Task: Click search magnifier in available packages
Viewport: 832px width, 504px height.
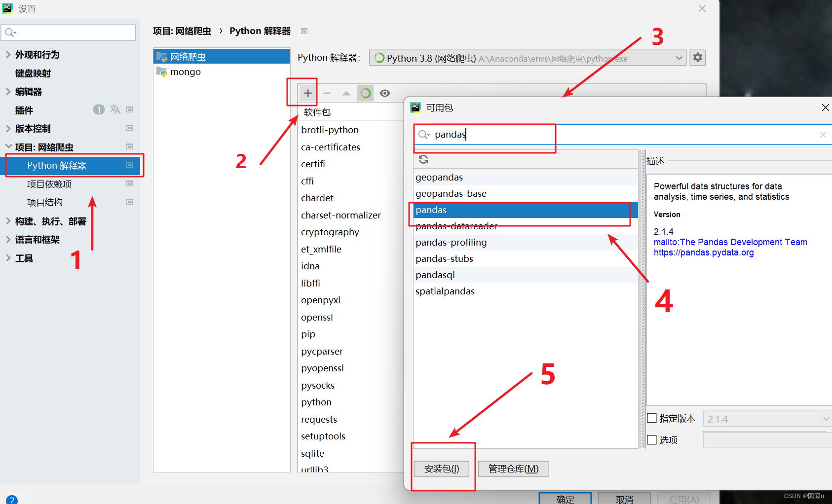Action: click(x=424, y=135)
